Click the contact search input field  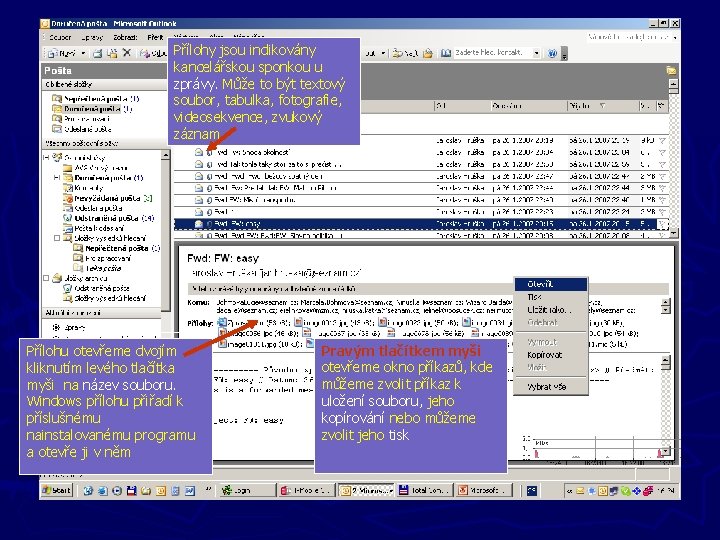492,53
